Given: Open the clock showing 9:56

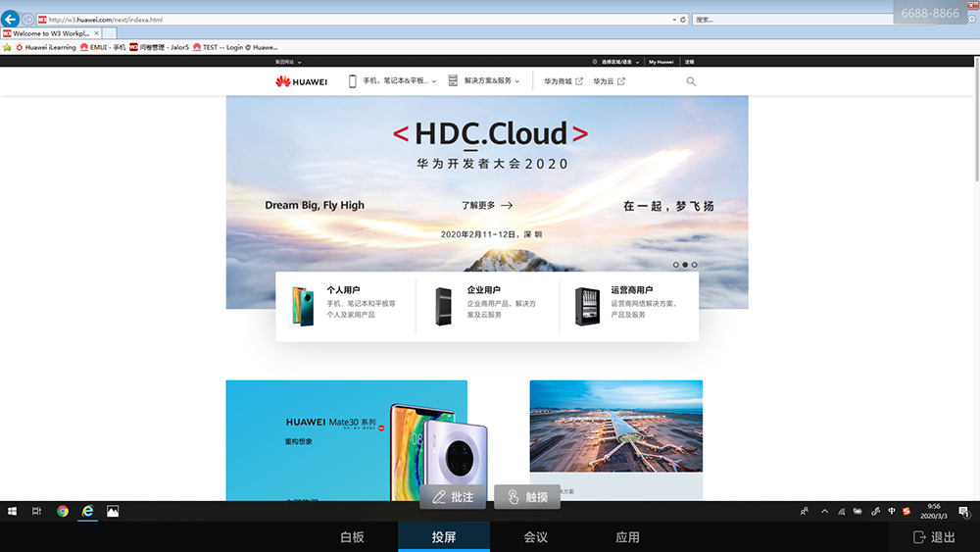Looking at the screenshot, I should 934,512.
